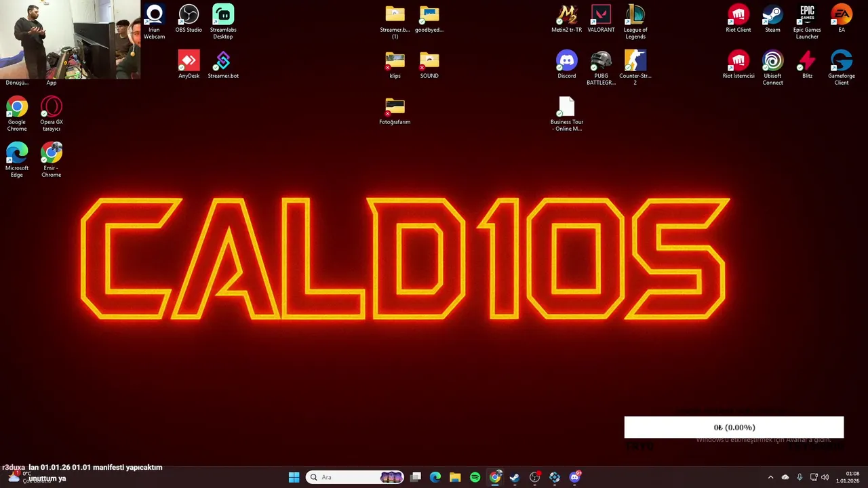Open Discord from the taskbar
Image resolution: width=868 pixels, height=488 pixels.
pyautogui.click(x=574, y=477)
